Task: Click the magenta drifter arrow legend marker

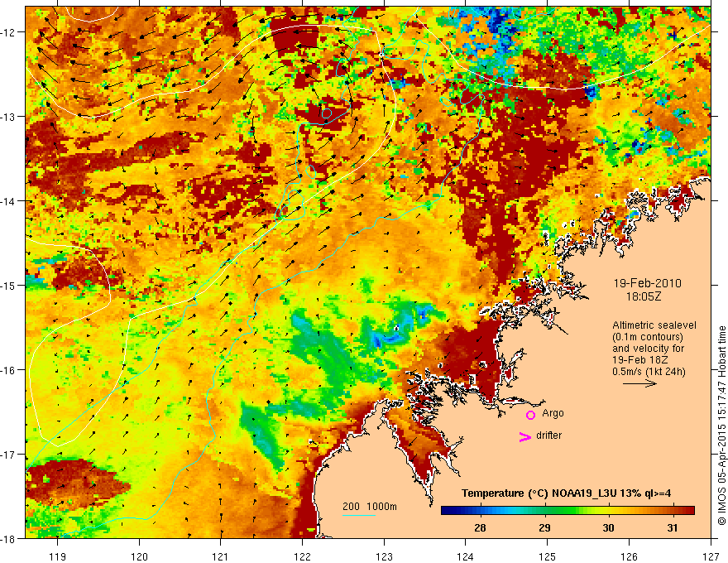Action: click(525, 436)
